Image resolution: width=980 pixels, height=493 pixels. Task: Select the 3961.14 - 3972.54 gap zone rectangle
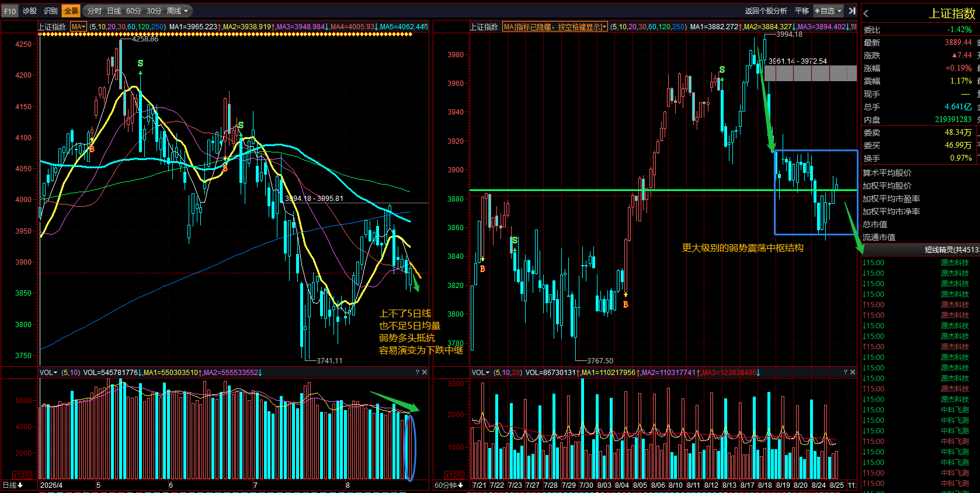[x=810, y=73]
